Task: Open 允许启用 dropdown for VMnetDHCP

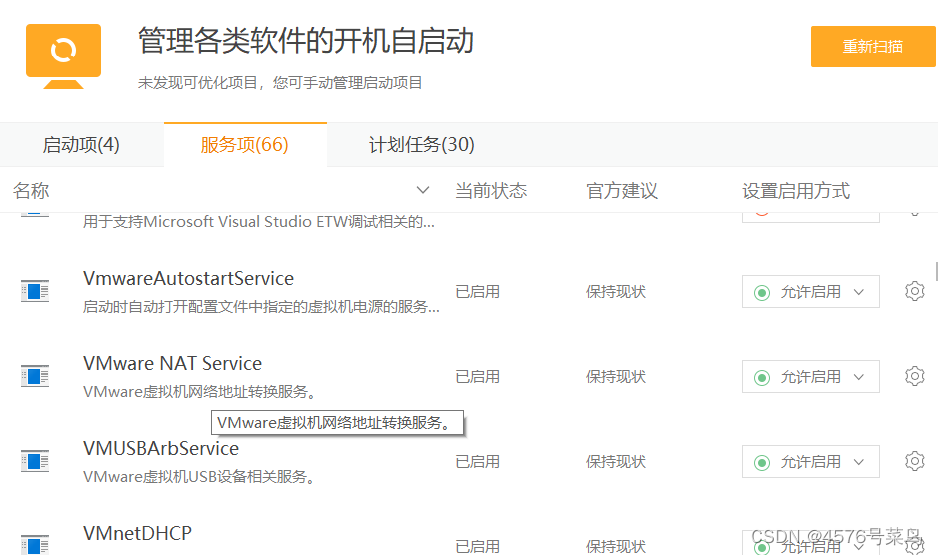Action: [811, 543]
